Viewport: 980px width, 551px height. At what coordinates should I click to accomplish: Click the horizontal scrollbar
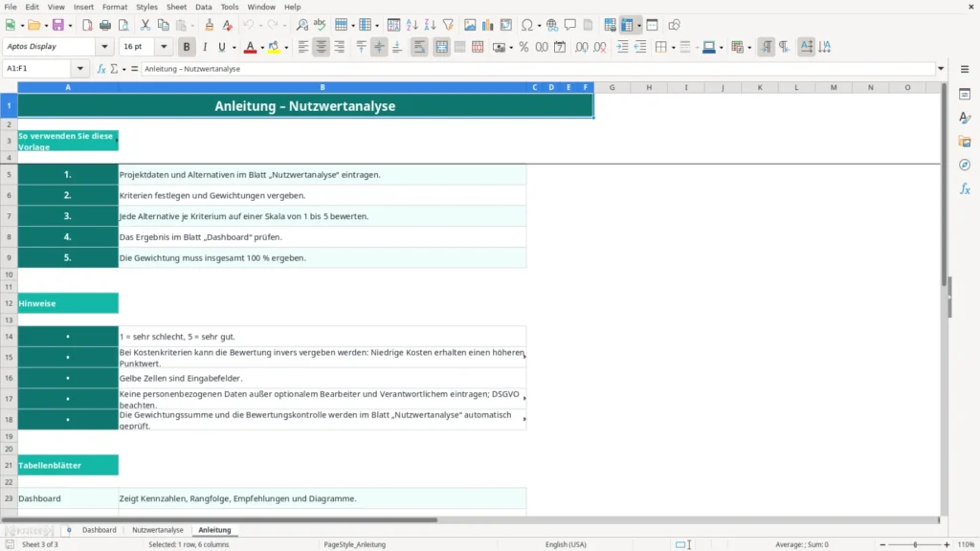click(219, 519)
